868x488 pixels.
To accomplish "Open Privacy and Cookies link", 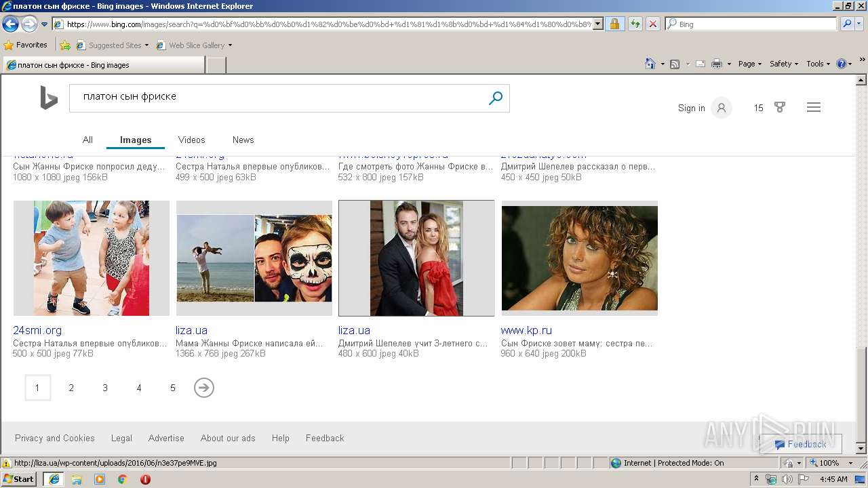I will [55, 439].
